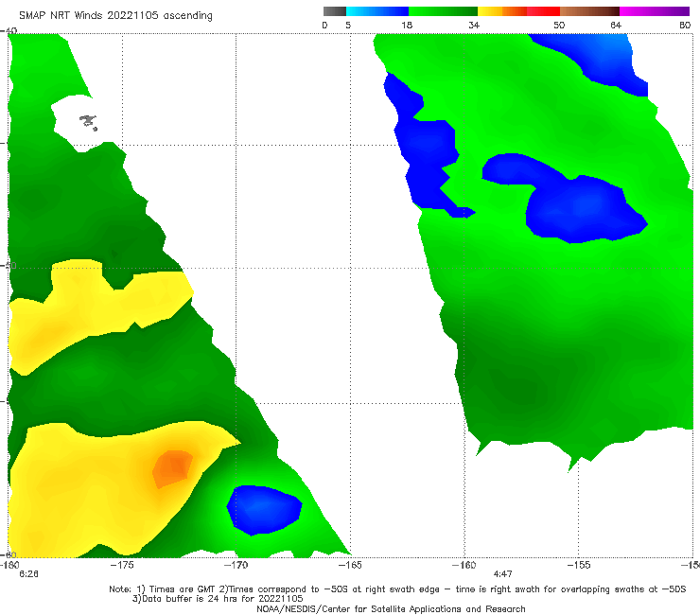This screenshot has height=615, width=700.
Task: Click the longitude label "-180" at bottom left
Action: [9, 565]
